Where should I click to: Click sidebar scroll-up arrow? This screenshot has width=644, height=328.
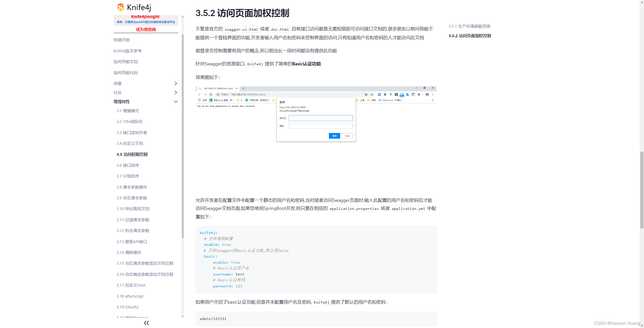click(183, 17)
